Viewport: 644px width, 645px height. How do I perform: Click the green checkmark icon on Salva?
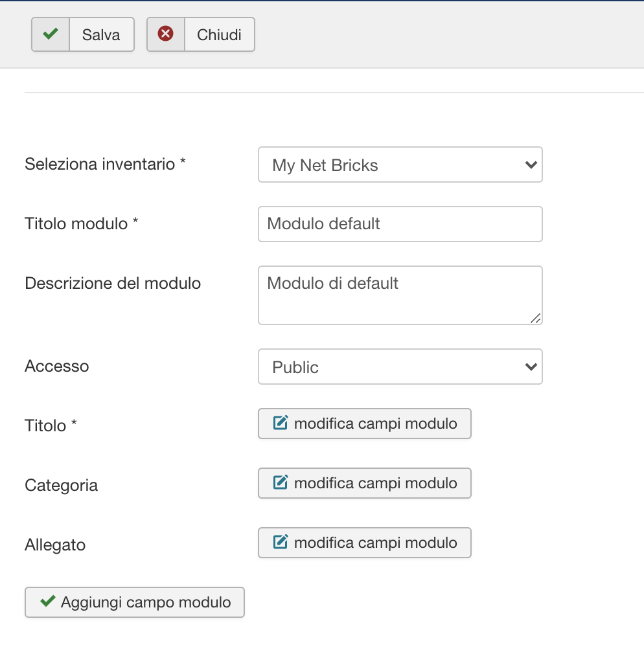coord(50,34)
